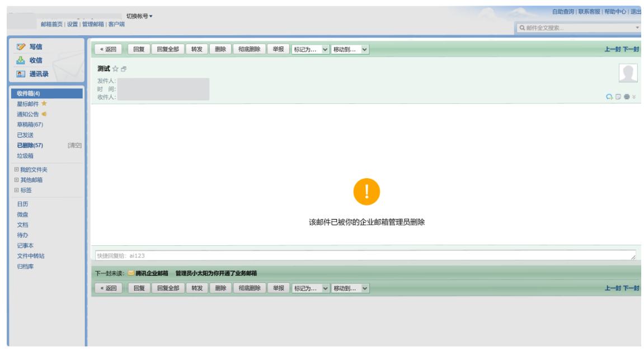This screenshot has height=352, width=644.
Task: Expand header details with double chevron
Action: coord(634,97)
